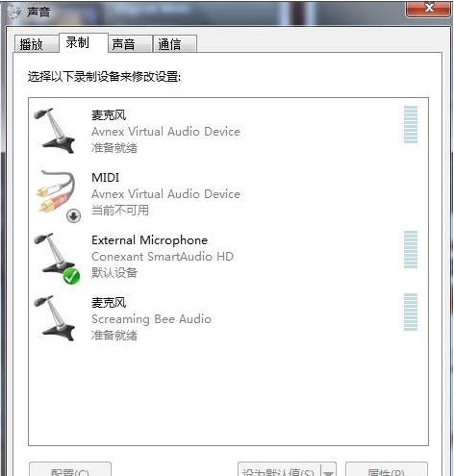
Task: Click the External Microphone level meter
Action: click(x=411, y=249)
